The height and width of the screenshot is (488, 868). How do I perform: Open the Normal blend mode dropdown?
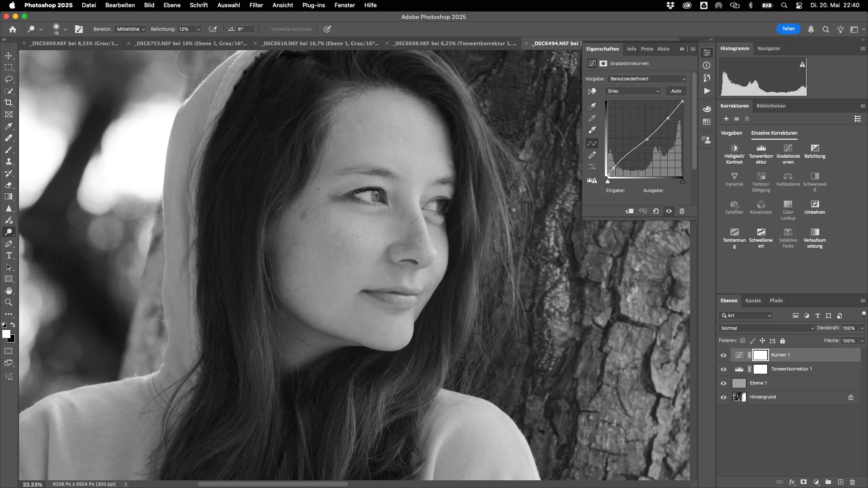click(x=767, y=328)
